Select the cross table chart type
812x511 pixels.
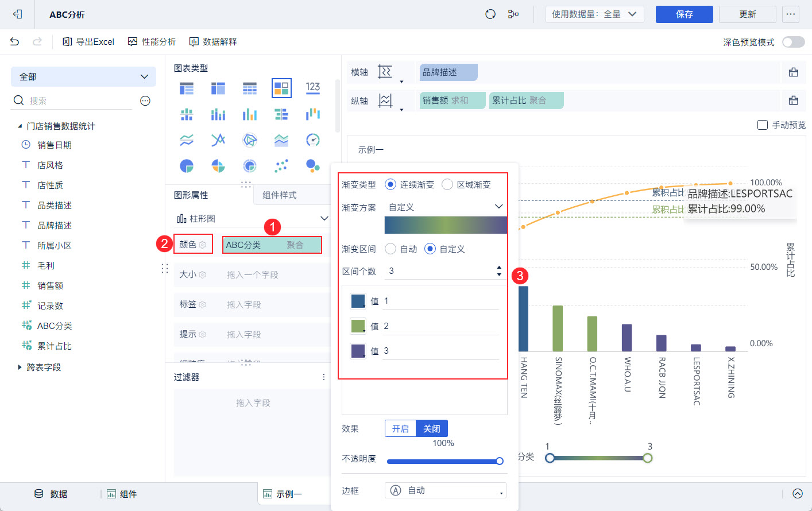218,88
